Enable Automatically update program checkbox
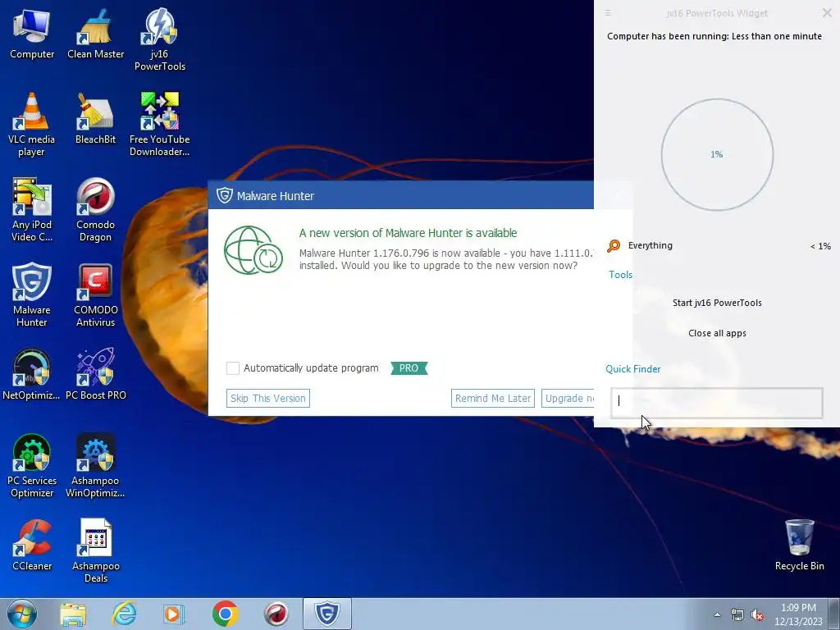The image size is (840, 630). [232, 368]
